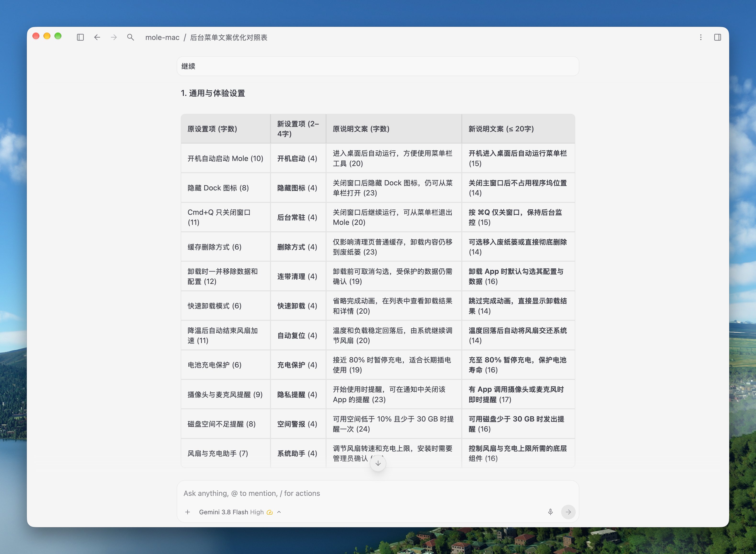Open search with the magnifier icon

(130, 37)
